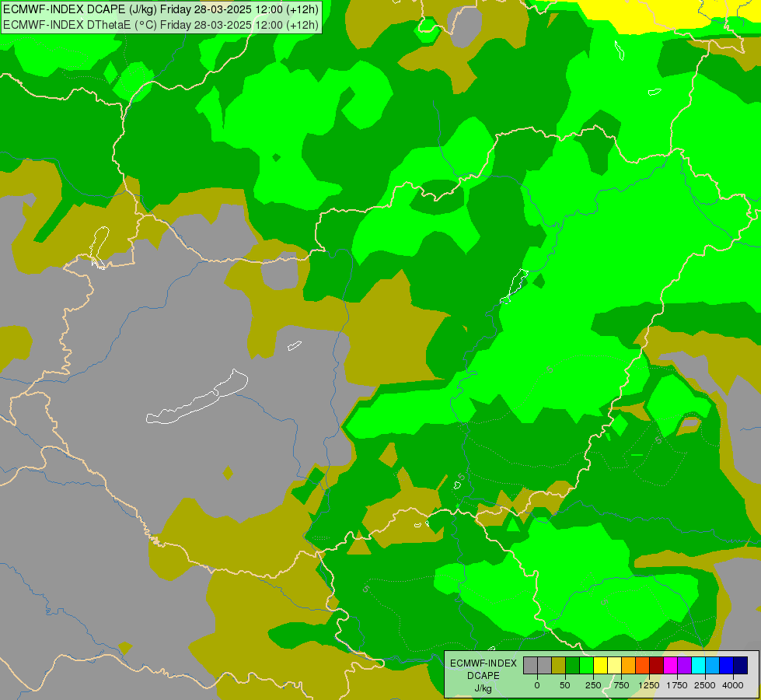The height and width of the screenshot is (700, 761).
Task: Click the legend value 0
Action: (537, 685)
